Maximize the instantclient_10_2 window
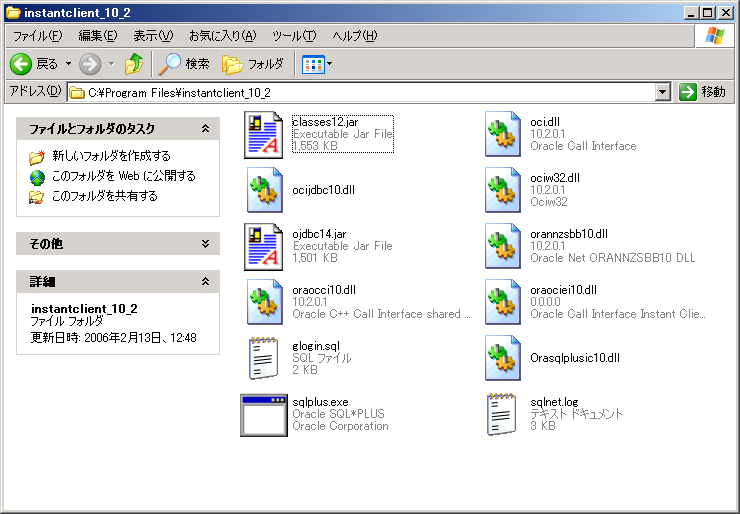This screenshot has width=740, height=514. tap(708, 13)
